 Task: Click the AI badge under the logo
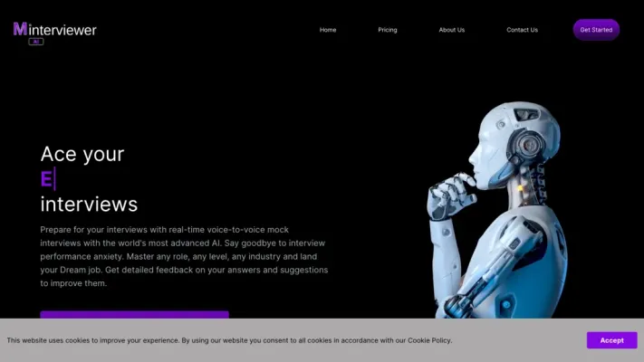[36, 42]
